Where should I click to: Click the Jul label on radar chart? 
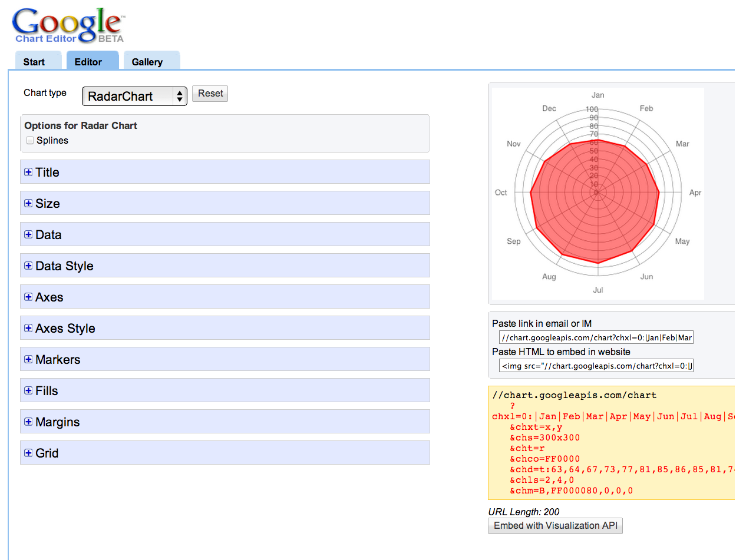click(x=598, y=290)
